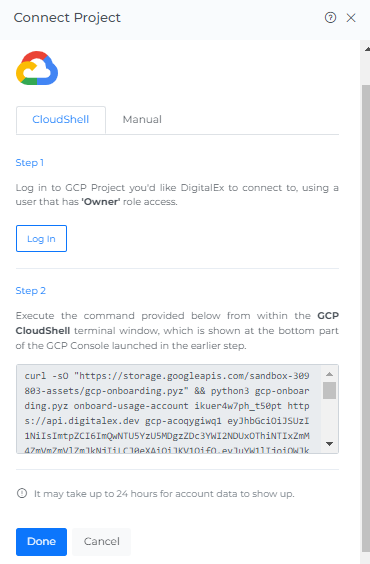Click the Step 2 heading
The height and width of the screenshot is (564, 370).
[x=31, y=291]
